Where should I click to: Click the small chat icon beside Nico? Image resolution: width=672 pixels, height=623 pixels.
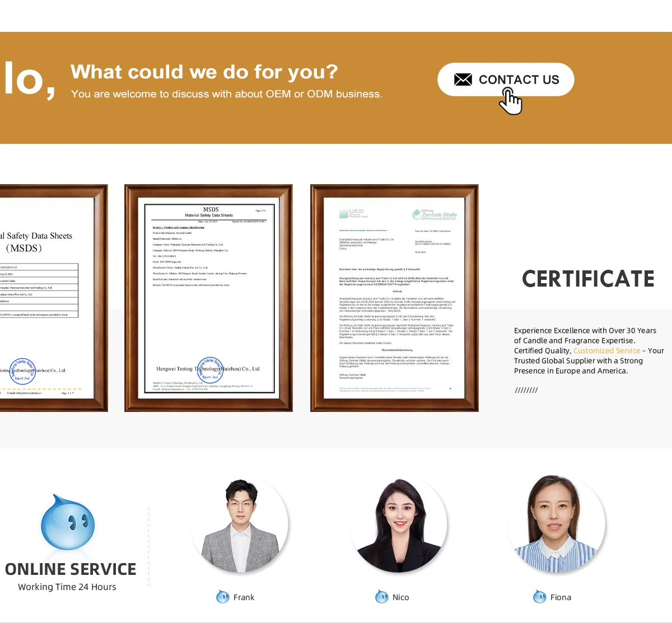pos(381,597)
